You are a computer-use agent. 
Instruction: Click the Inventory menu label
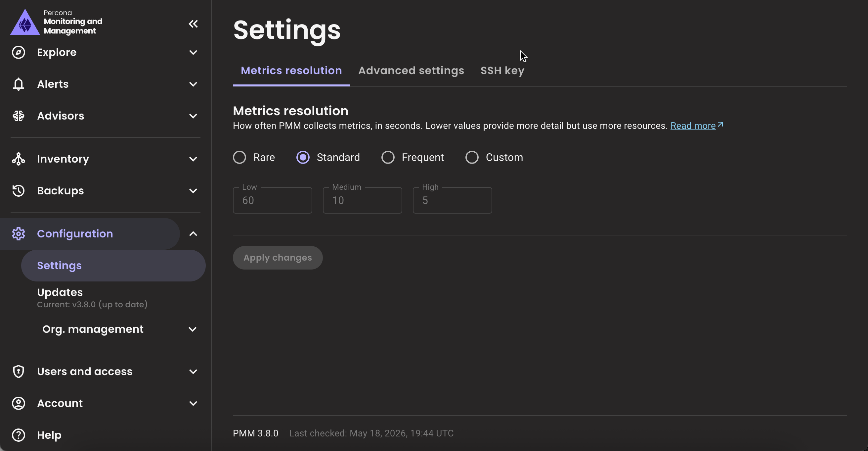[63, 159]
